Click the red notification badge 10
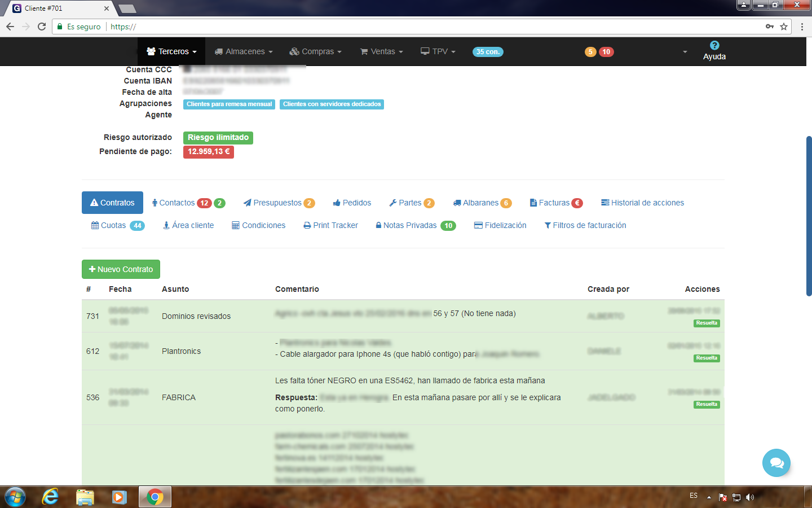The image size is (812, 508). (x=606, y=52)
